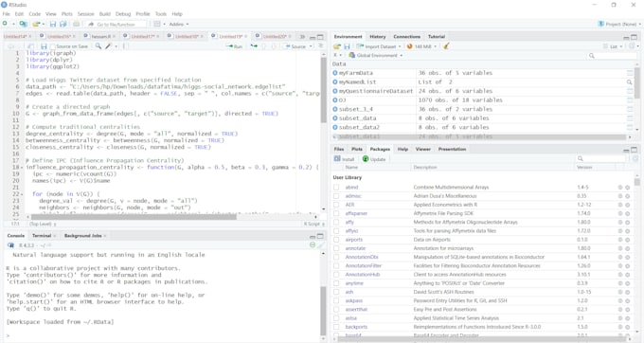Switch to the Terminal tab
The width and height of the screenshot is (644, 343).
pos(42,236)
